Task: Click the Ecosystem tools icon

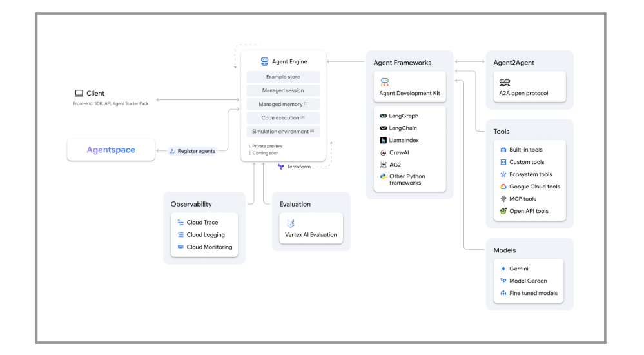Action: [x=503, y=174]
